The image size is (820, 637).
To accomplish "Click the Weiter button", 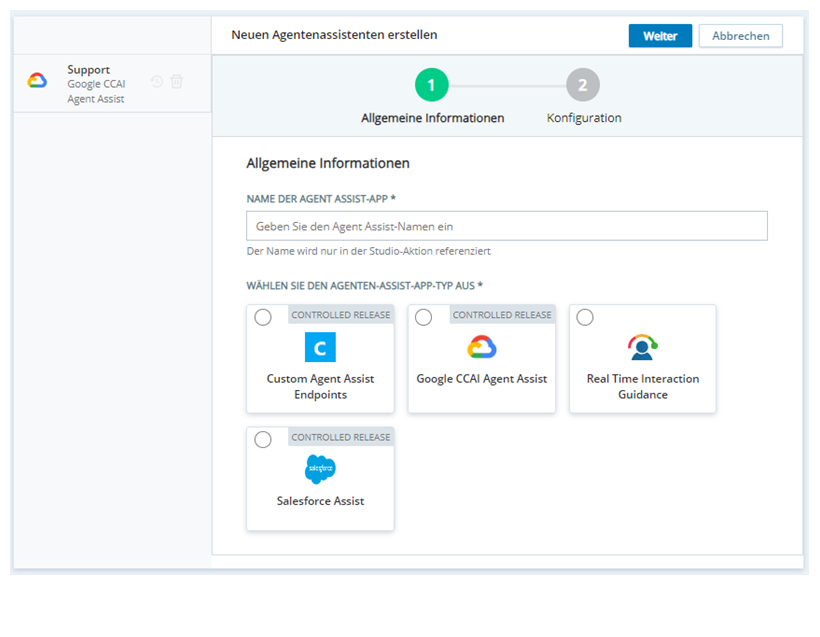I will [x=660, y=36].
